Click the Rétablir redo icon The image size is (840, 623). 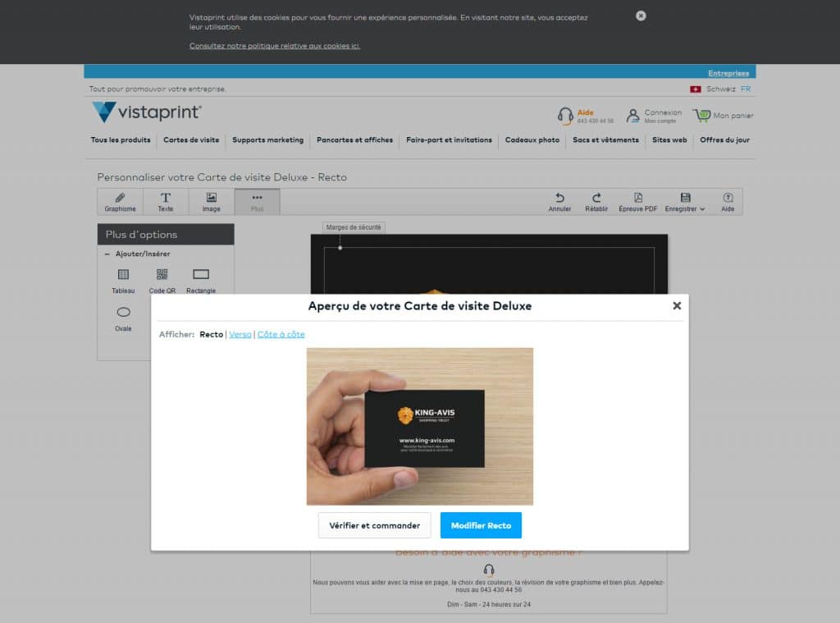[x=596, y=198]
